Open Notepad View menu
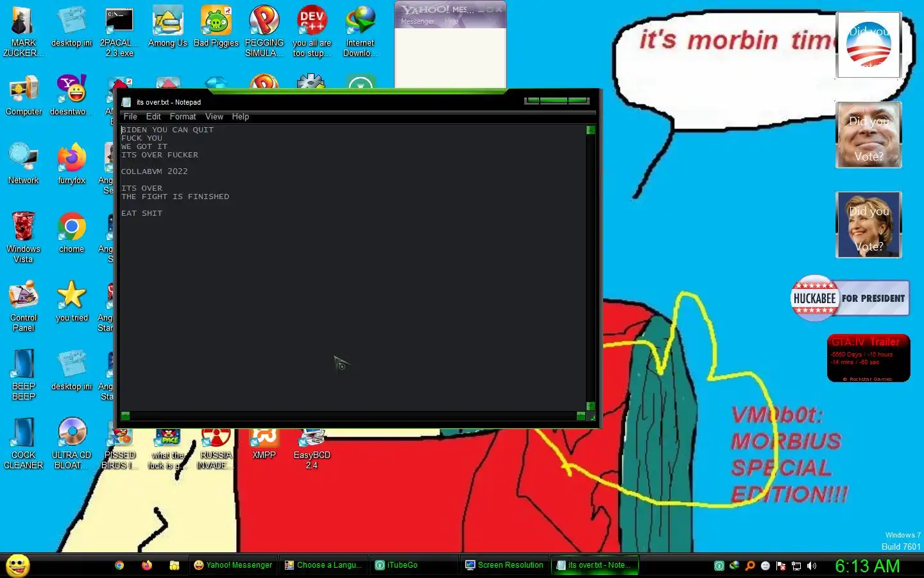Viewport: 924px width, 578px height. (214, 116)
